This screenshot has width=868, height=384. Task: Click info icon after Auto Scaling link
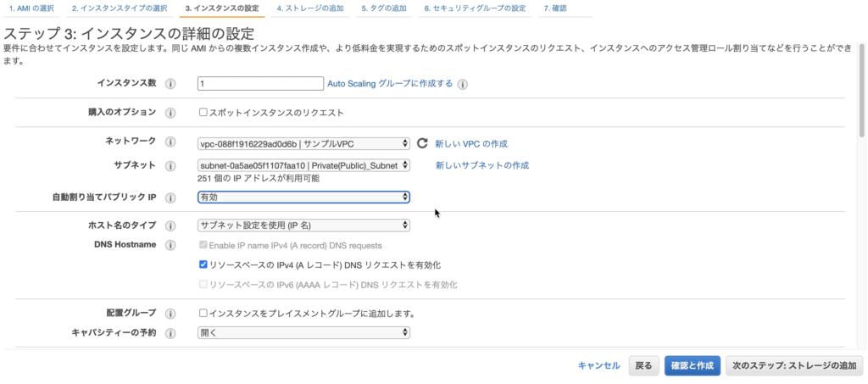coord(463,84)
